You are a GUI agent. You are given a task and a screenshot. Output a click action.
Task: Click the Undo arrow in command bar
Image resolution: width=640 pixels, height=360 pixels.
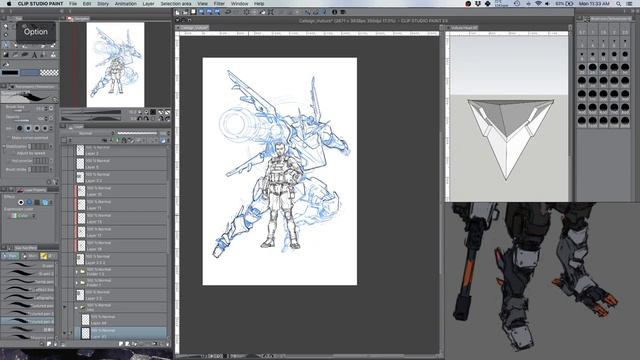228,12
